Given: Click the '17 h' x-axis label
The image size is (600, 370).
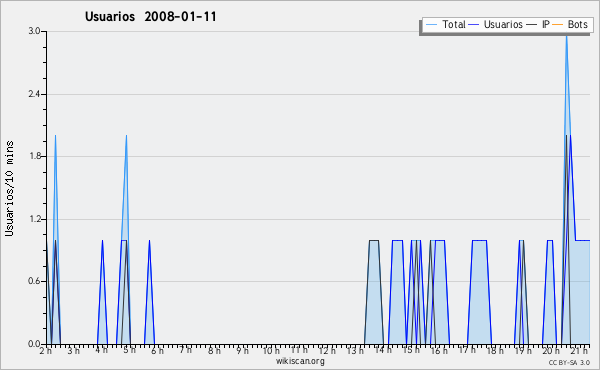Looking at the screenshot, I should [467, 350].
